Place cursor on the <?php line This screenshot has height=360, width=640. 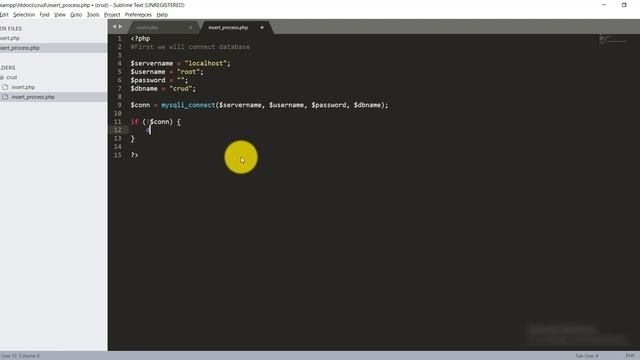click(140, 38)
